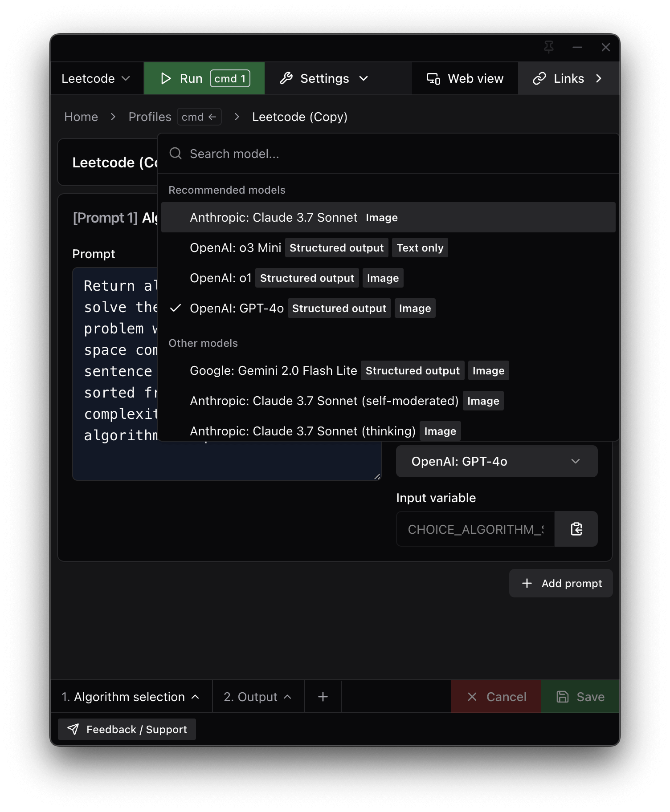The height and width of the screenshot is (812, 670).
Task: Open the Leetcode profile dropdown
Action: click(x=96, y=79)
